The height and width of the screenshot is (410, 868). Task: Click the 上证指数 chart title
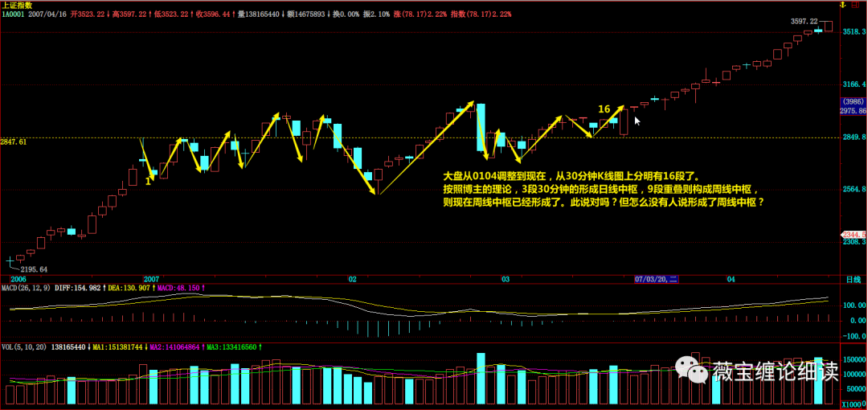tap(15, 5)
